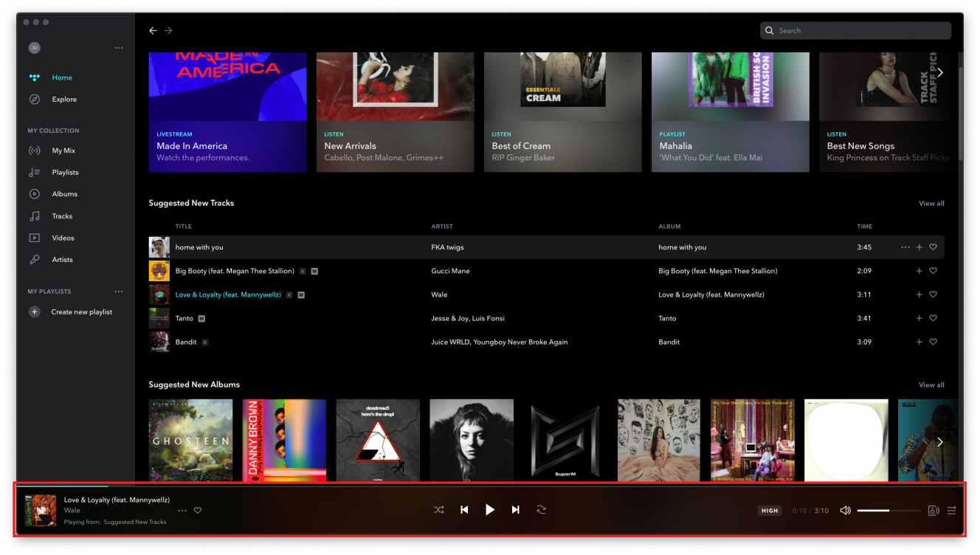
Task: Open sound output device icon
Action: tap(933, 511)
